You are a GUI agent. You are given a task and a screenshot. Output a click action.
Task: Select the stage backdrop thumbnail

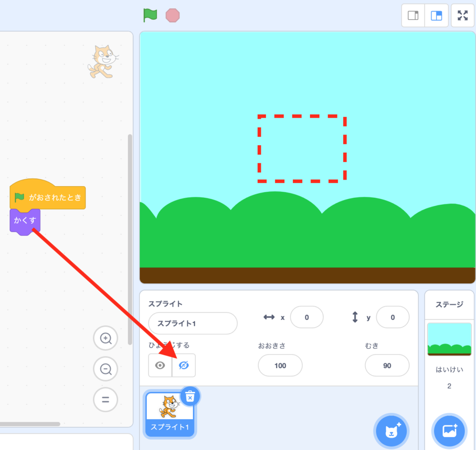(x=449, y=339)
